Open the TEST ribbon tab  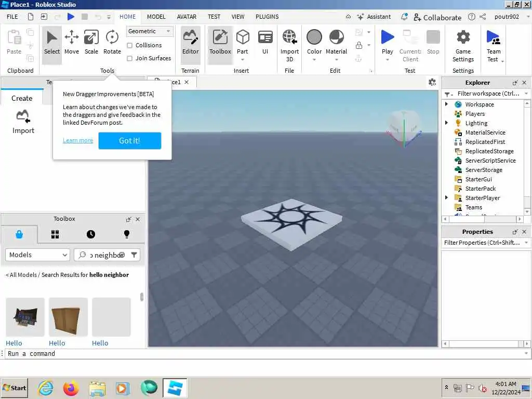click(214, 17)
